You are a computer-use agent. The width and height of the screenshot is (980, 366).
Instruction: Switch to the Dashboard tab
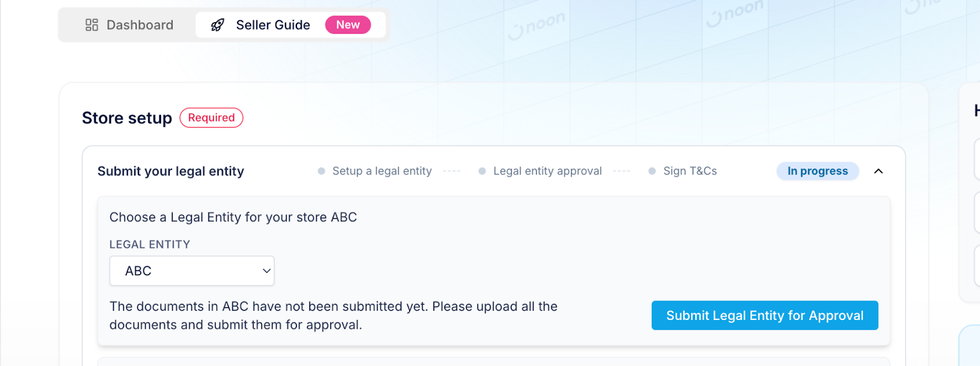coord(140,25)
